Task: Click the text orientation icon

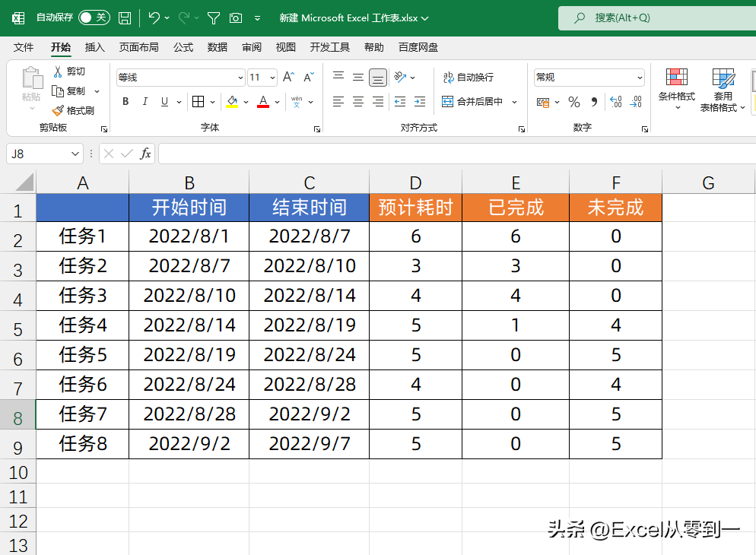Action: pos(400,77)
